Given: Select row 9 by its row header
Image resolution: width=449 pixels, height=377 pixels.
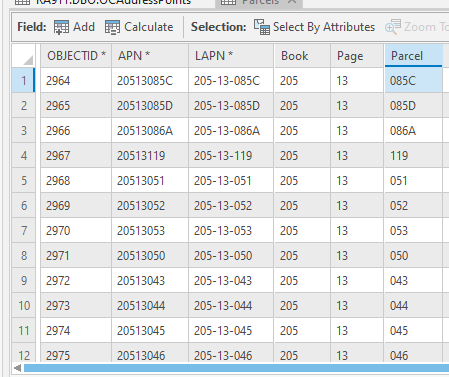Looking at the screenshot, I should [24, 280].
